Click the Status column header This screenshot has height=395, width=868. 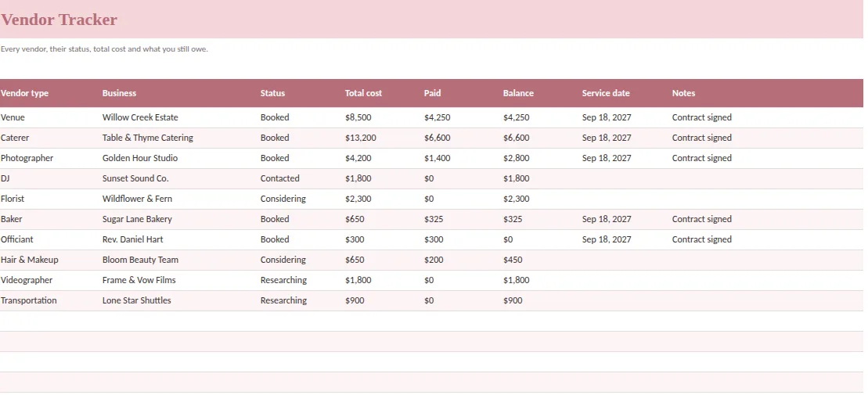tap(272, 93)
